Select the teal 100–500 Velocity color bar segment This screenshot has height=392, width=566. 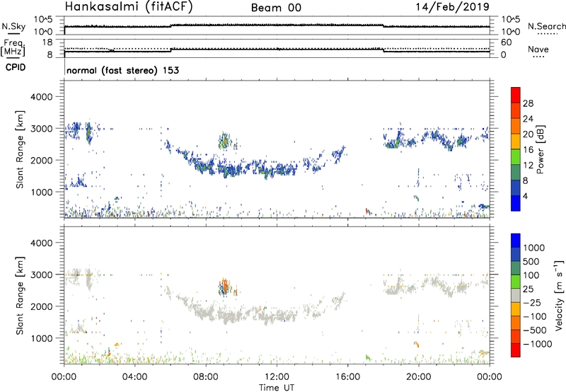tap(516, 268)
